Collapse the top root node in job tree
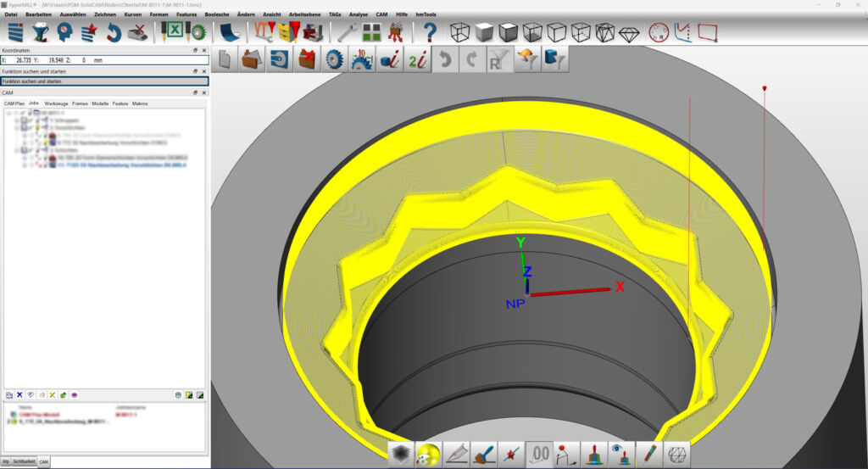The width and height of the screenshot is (868, 469). 8,113
